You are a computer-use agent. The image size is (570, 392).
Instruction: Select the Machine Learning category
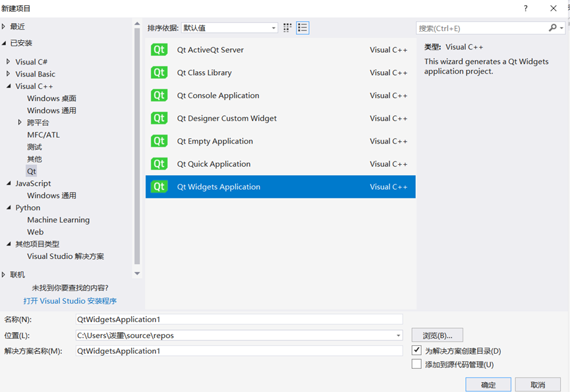58,220
